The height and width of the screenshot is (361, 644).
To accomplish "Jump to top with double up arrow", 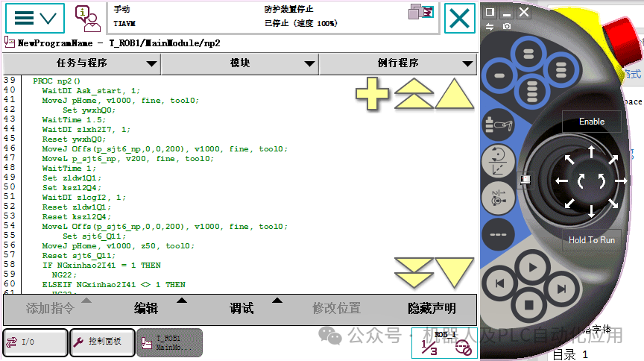I will coord(414,94).
